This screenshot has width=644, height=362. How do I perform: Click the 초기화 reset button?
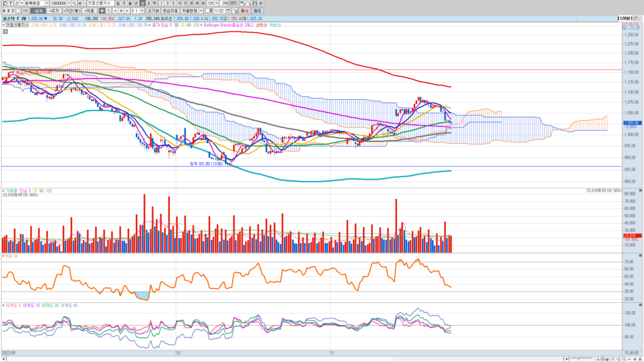[x=153, y=11]
